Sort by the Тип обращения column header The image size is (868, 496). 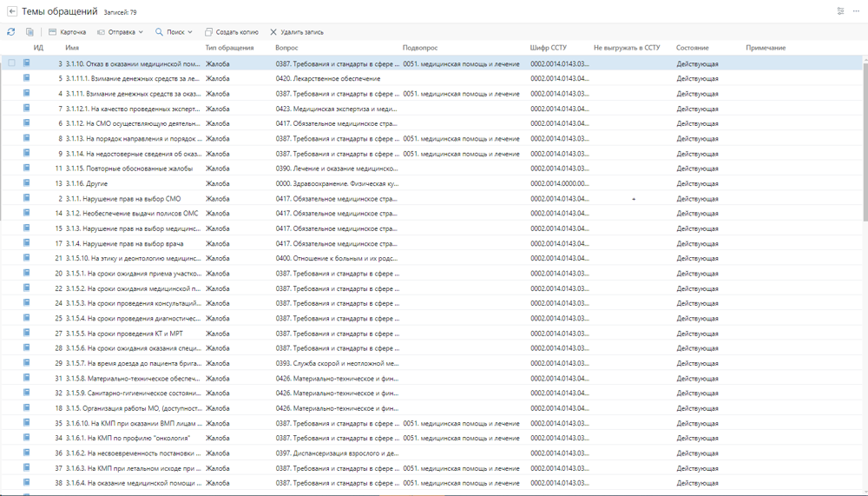[x=229, y=48]
